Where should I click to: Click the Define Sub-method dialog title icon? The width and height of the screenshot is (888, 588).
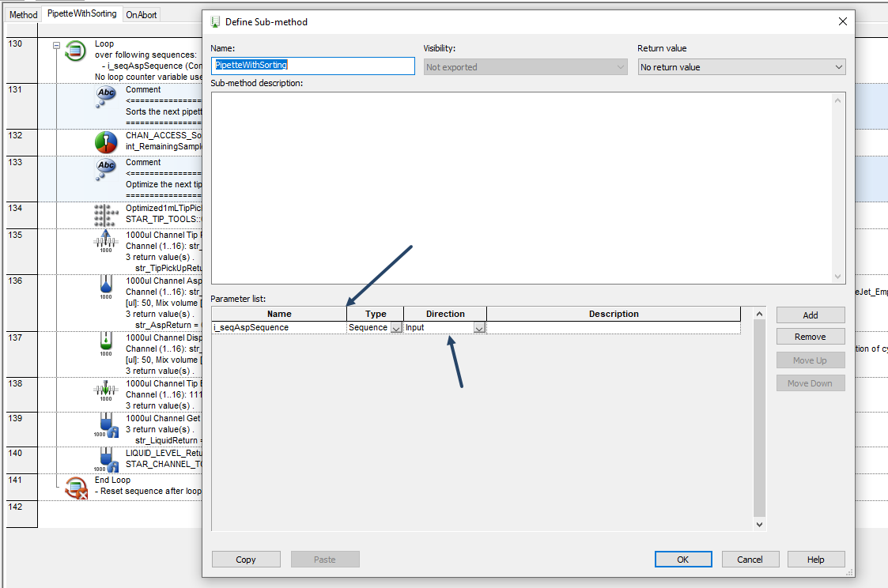pyautogui.click(x=215, y=22)
